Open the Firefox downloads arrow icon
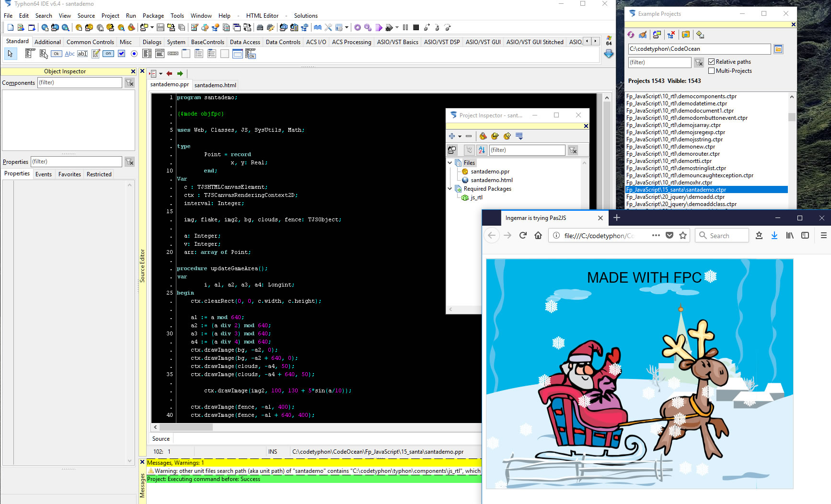This screenshot has height=504, width=831. [774, 235]
